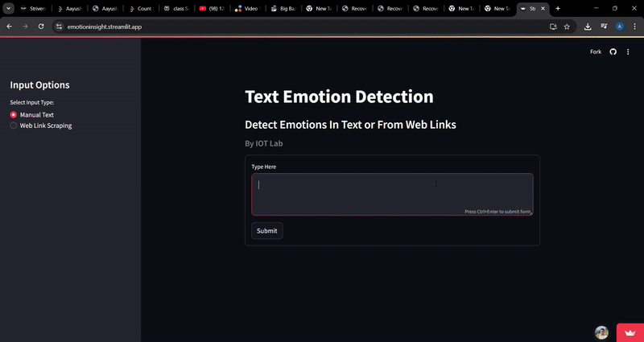Install the app via address bar icon
The width and height of the screenshot is (644, 342).
[x=553, y=27]
